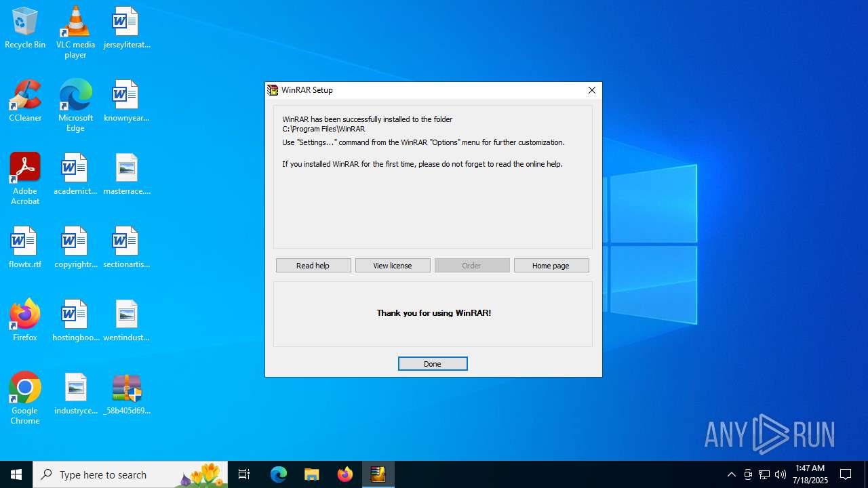Select the academict... Word document
Screen dimensions: 868x488
75,175
